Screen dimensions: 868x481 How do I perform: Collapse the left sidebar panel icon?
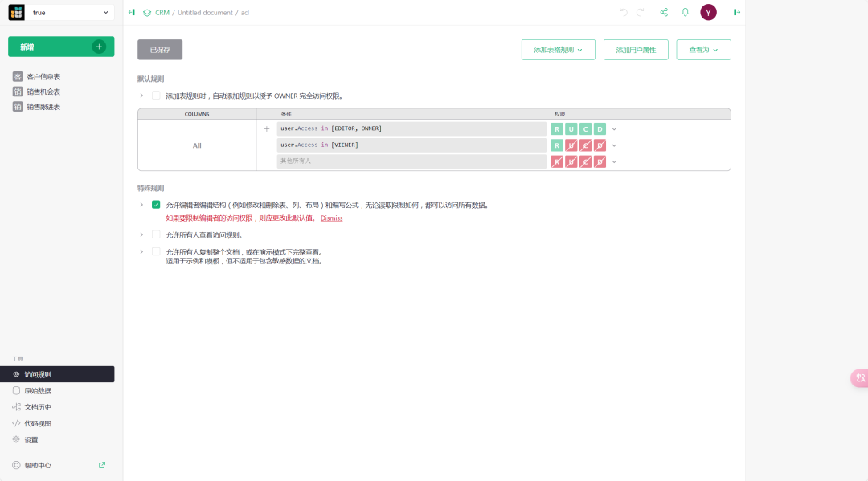click(x=132, y=12)
